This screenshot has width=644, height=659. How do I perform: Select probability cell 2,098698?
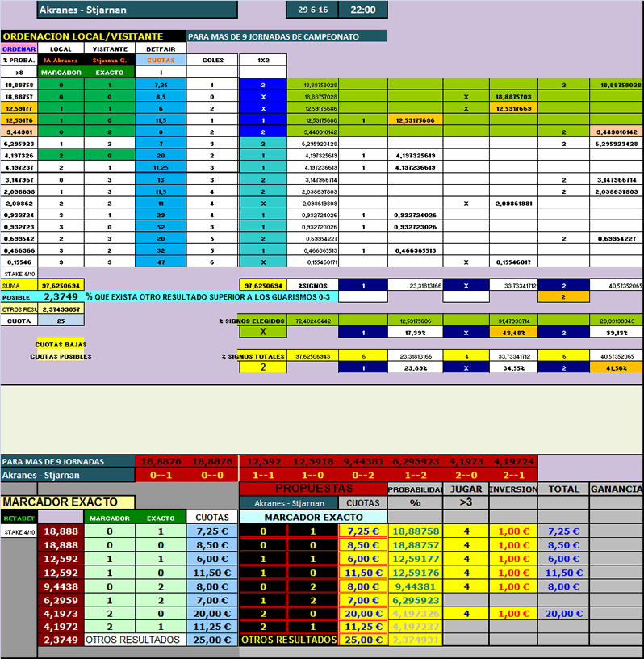(x=19, y=191)
